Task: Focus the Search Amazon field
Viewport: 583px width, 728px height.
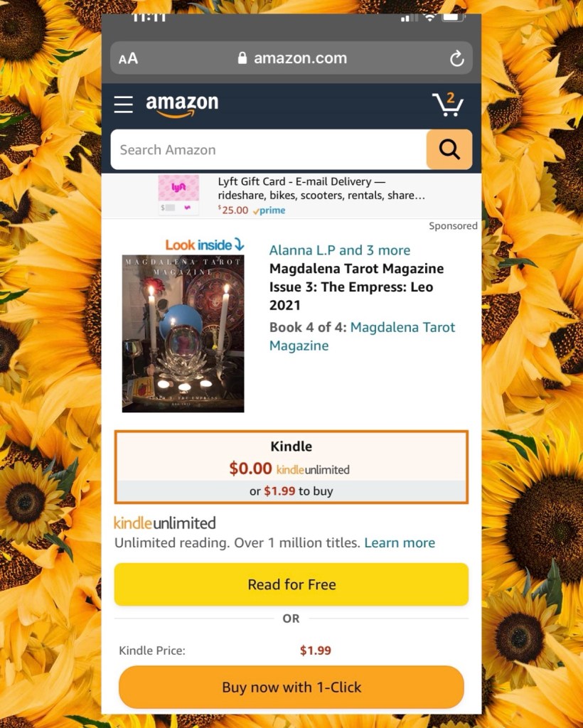Action: click(269, 149)
